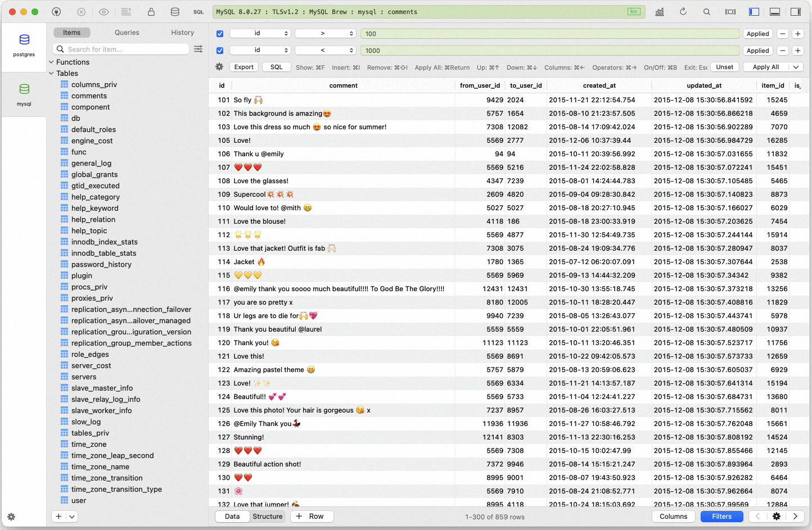
Task: Click the Apply All button
Action: (x=766, y=67)
